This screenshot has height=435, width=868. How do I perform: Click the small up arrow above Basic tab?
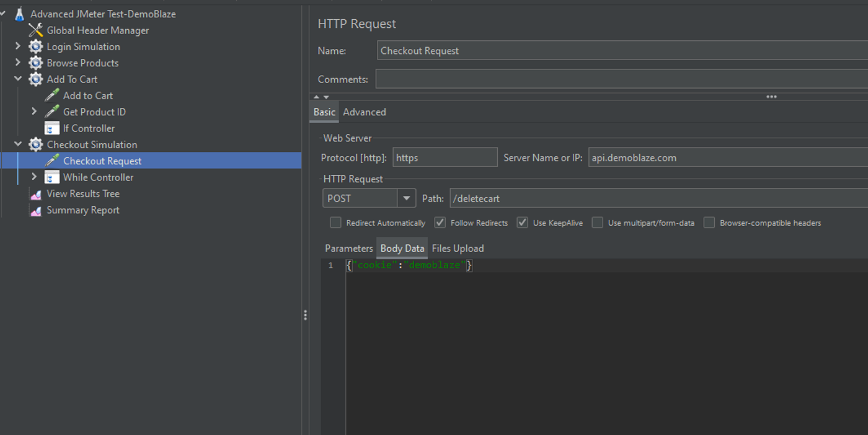pyautogui.click(x=316, y=97)
